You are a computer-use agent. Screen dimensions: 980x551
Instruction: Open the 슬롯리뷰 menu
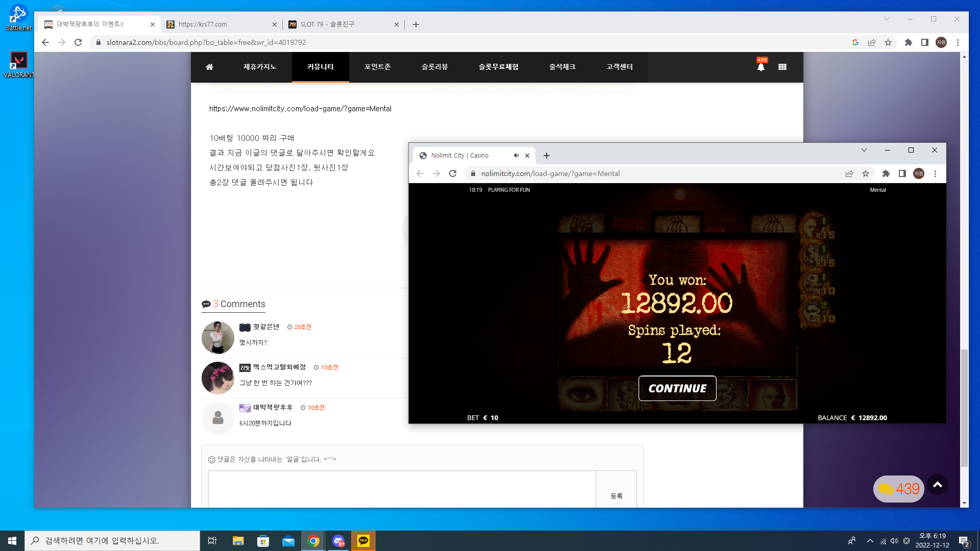point(435,67)
